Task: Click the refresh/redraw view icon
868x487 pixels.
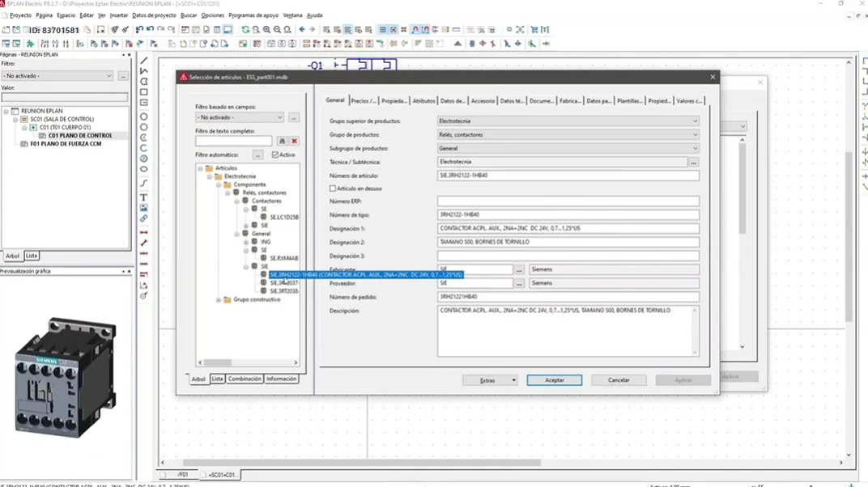Action: tap(245, 29)
